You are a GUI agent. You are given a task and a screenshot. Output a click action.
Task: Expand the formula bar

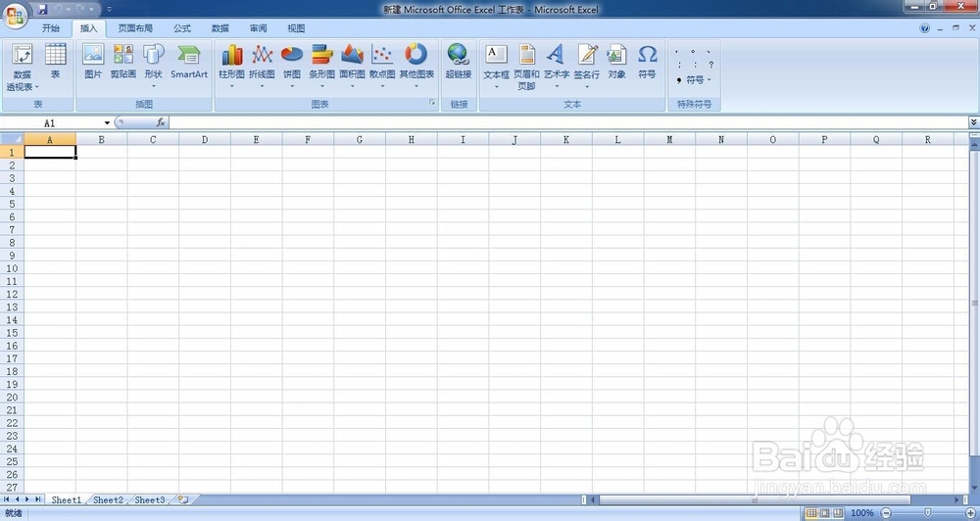coord(974,122)
